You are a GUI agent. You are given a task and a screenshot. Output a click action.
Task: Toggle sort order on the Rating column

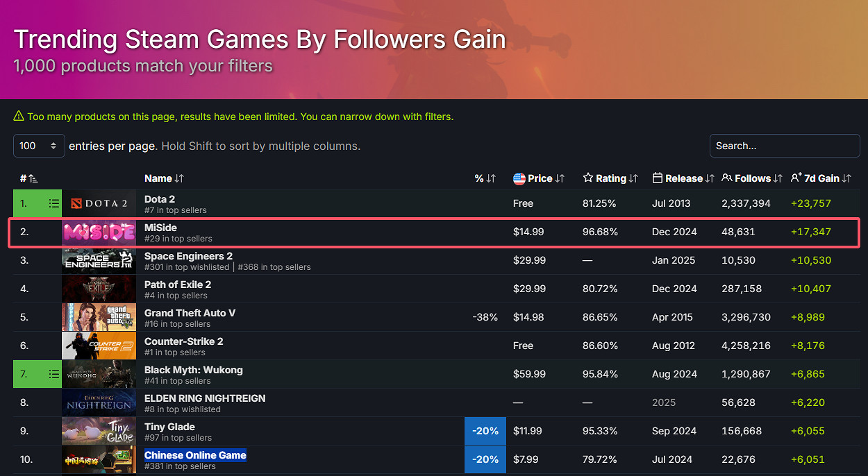point(634,178)
